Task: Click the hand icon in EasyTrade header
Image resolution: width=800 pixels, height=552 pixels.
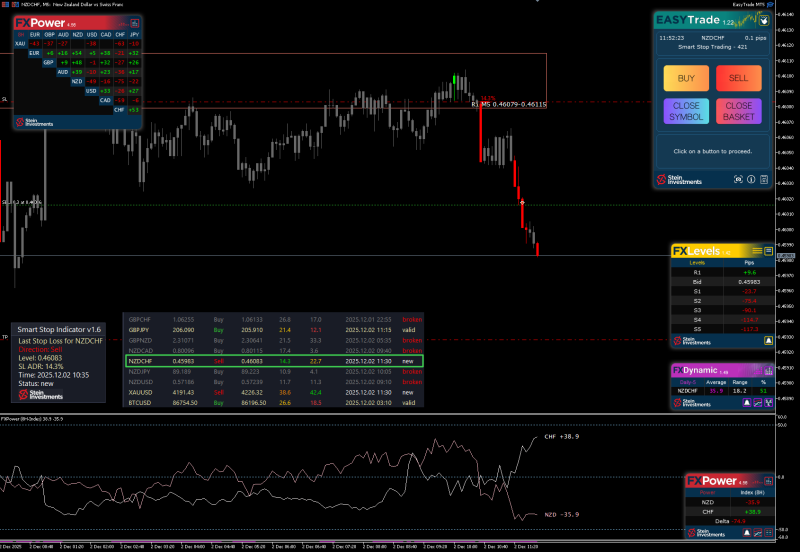Action: coord(764,20)
